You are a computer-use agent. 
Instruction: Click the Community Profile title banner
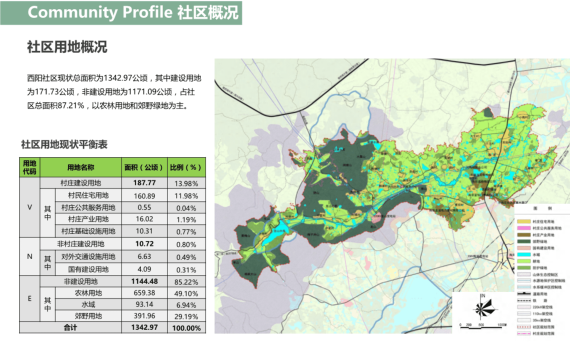[x=121, y=13]
